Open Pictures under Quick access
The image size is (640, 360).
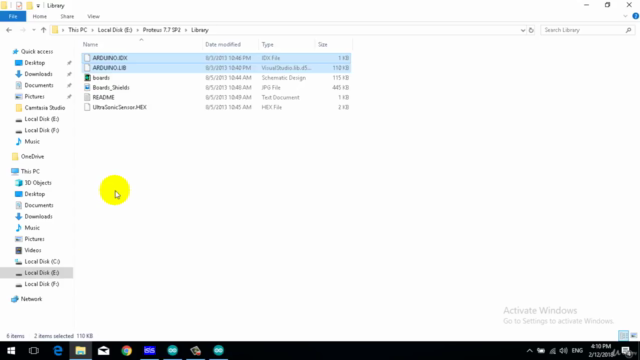click(x=34, y=96)
